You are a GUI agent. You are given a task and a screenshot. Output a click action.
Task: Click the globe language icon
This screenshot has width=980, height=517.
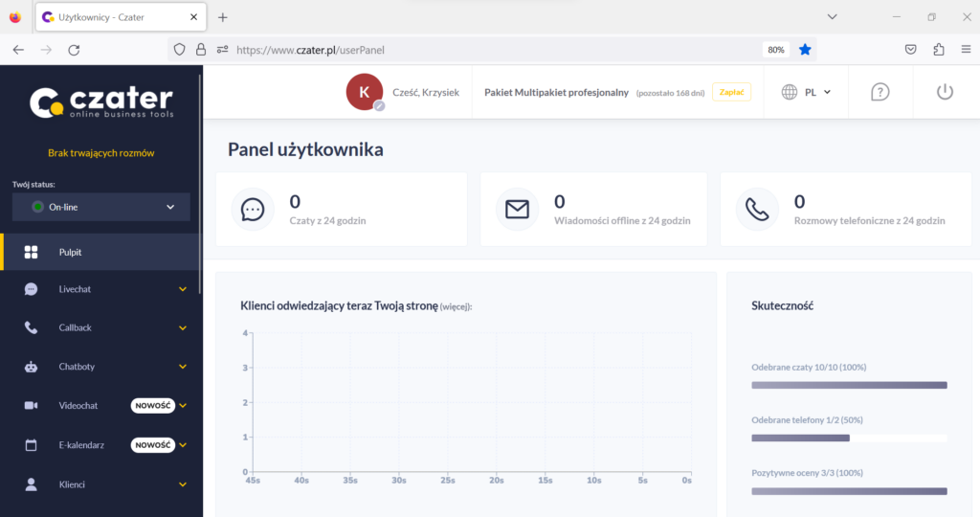pyautogui.click(x=790, y=92)
